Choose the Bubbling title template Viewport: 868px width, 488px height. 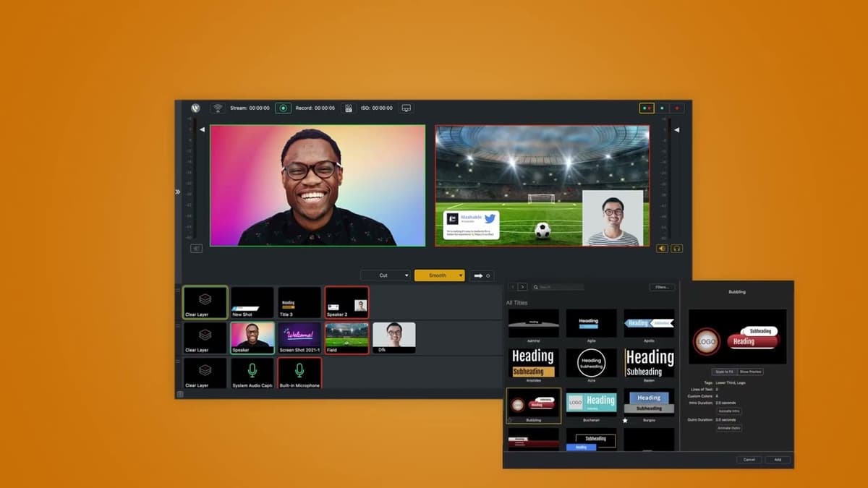(534, 406)
